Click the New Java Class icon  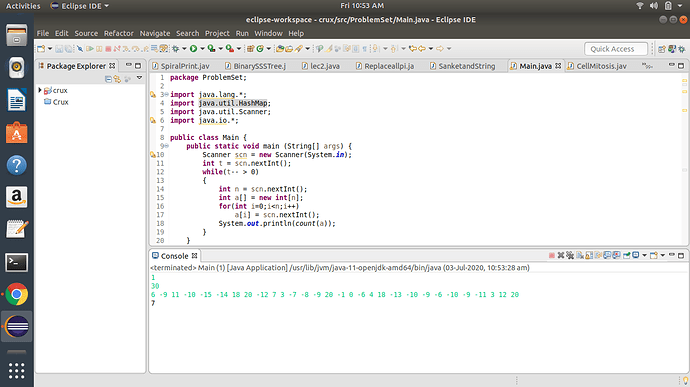pos(260,48)
